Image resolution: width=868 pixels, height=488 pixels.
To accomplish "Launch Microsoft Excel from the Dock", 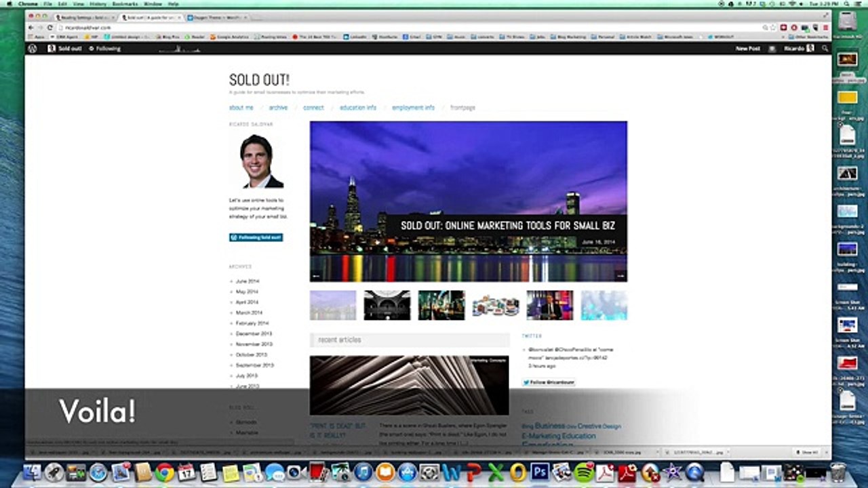I will click(x=496, y=472).
